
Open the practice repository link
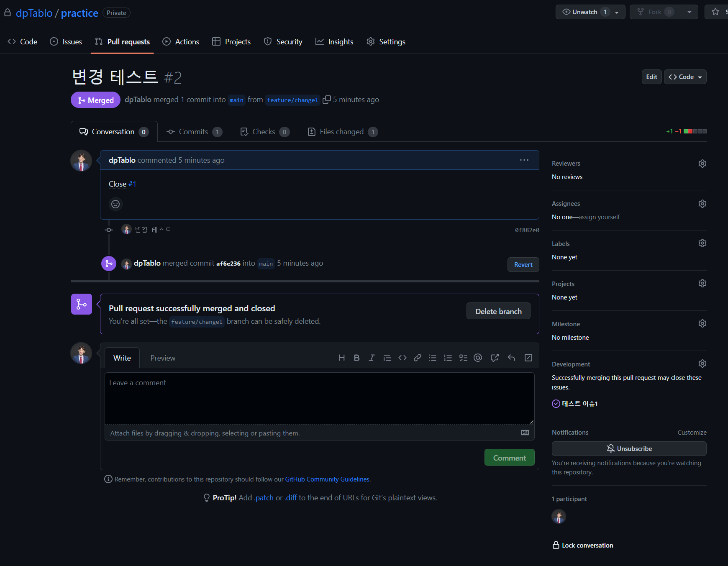(79, 13)
